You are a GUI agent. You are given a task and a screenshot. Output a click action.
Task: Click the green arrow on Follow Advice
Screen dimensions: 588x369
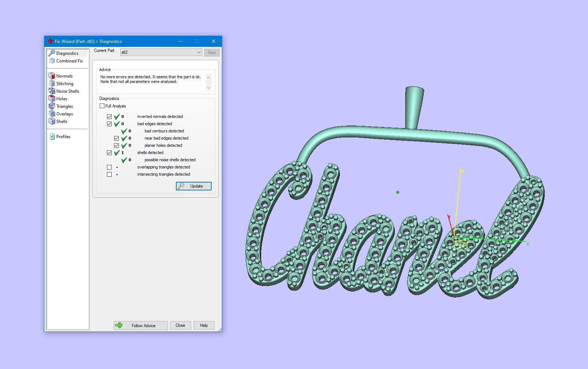(119, 325)
